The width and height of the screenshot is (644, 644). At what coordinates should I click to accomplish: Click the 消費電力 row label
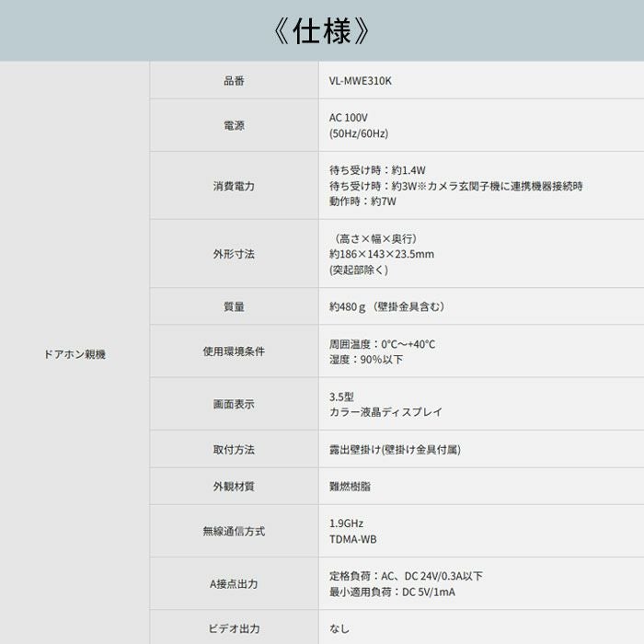point(234,186)
